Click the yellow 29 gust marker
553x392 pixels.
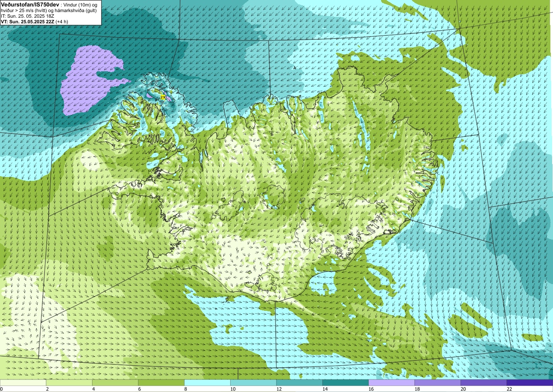point(163,97)
